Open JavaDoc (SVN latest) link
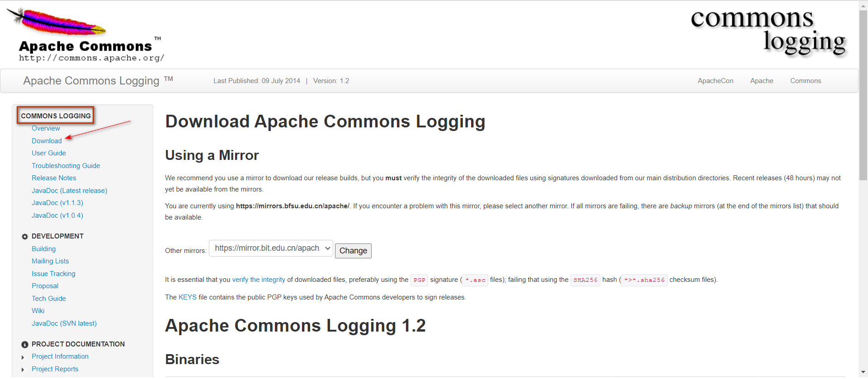The image size is (868, 379). pyautogui.click(x=64, y=323)
